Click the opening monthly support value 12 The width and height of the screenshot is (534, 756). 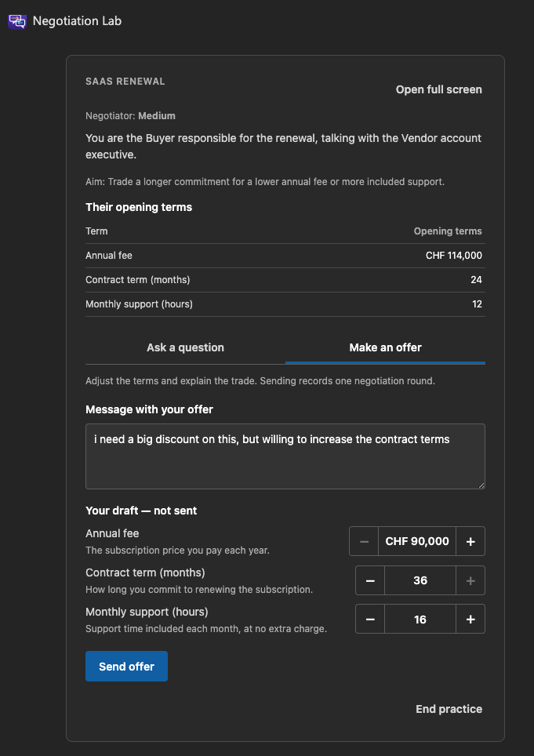tap(477, 304)
